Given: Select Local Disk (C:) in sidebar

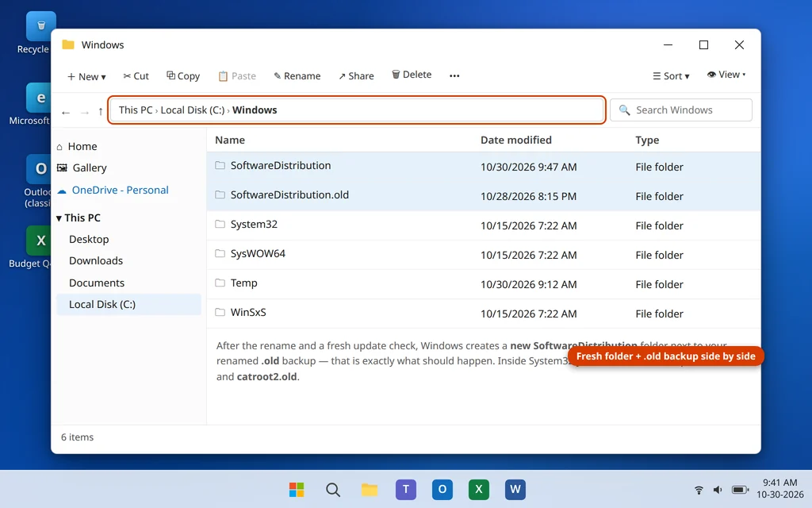Looking at the screenshot, I should point(128,304).
